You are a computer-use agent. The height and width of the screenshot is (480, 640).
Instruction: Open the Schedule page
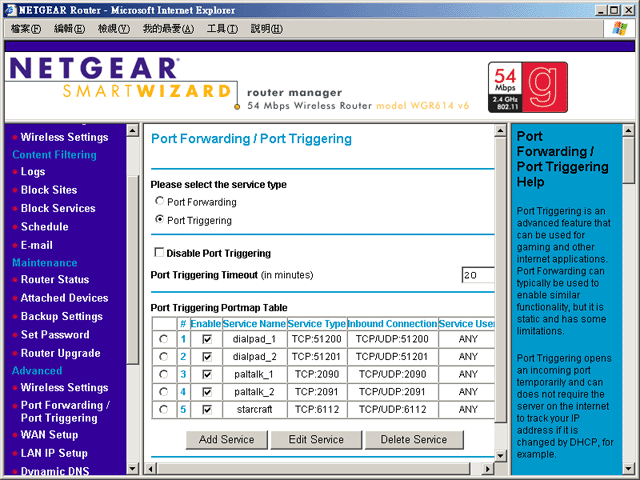pos(44,227)
